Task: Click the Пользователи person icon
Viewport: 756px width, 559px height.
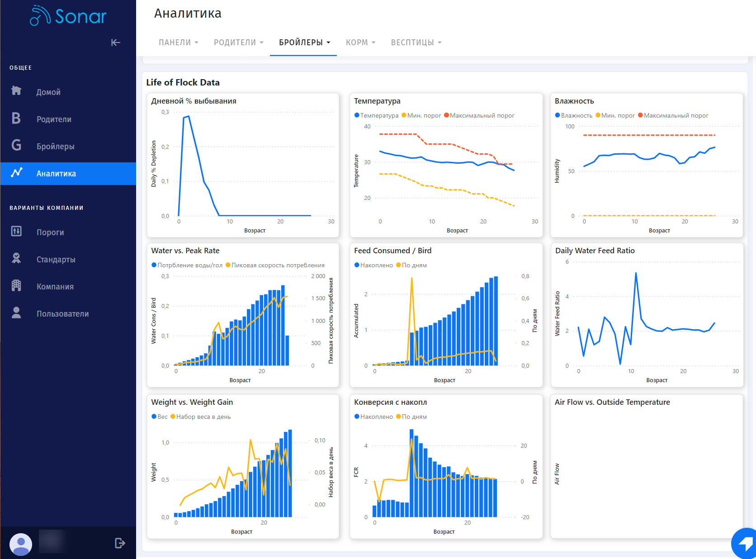Action: point(16,313)
